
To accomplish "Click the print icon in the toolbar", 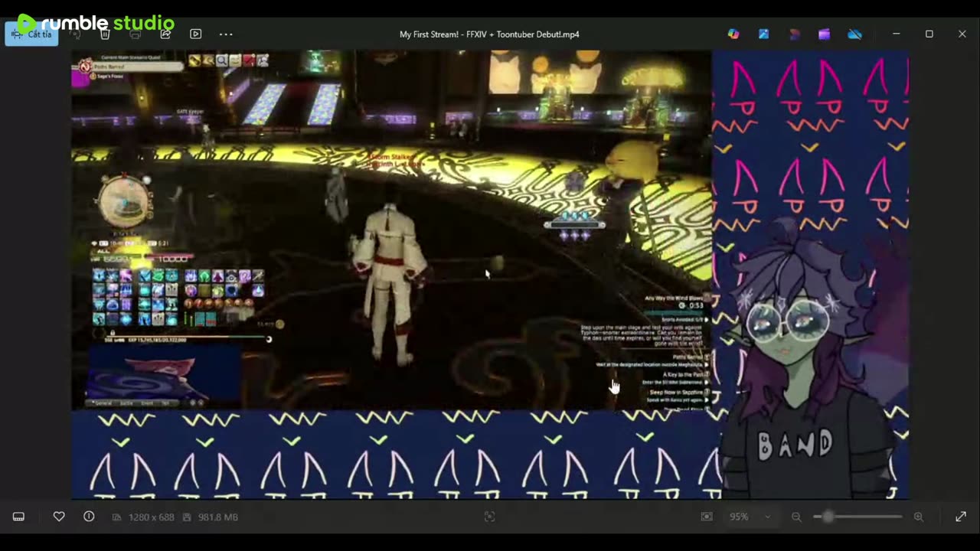I will coord(135,34).
